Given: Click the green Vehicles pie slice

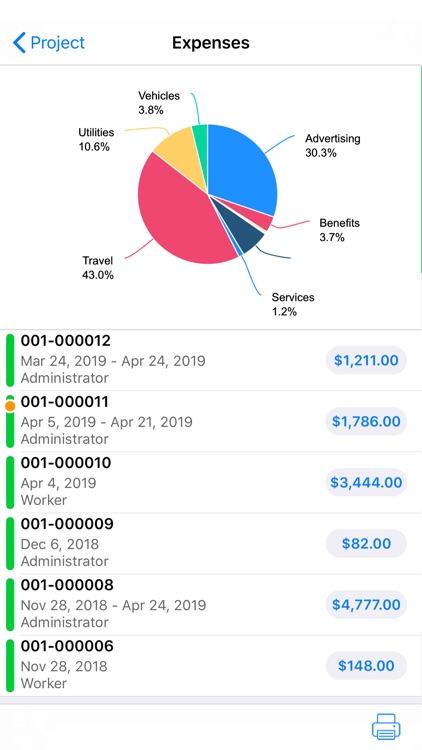Looking at the screenshot, I should [x=200, y=143].
